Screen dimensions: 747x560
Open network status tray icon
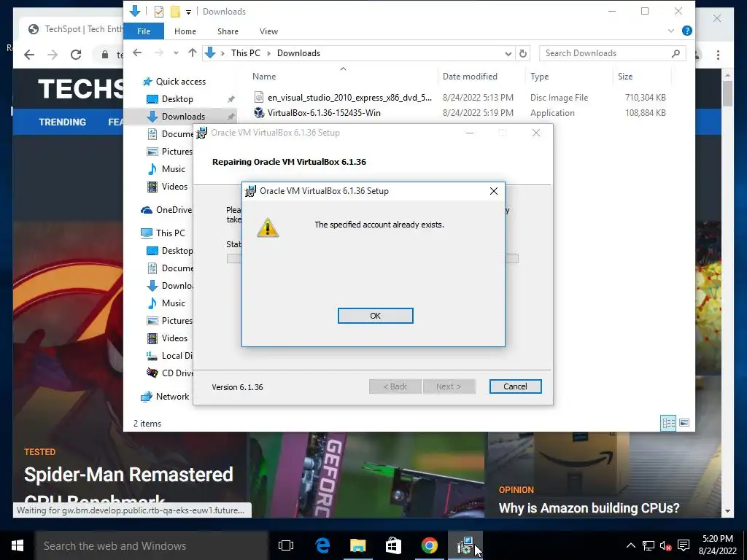649,545
